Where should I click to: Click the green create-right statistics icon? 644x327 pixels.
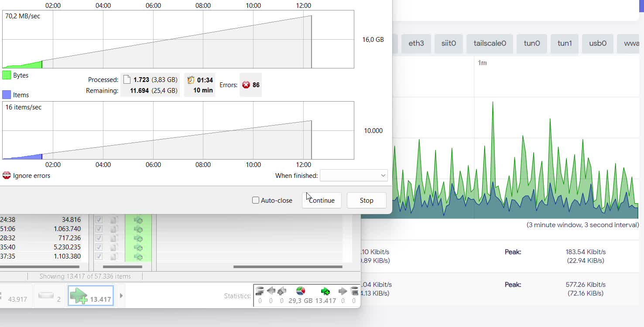click(x=325, y=291)
